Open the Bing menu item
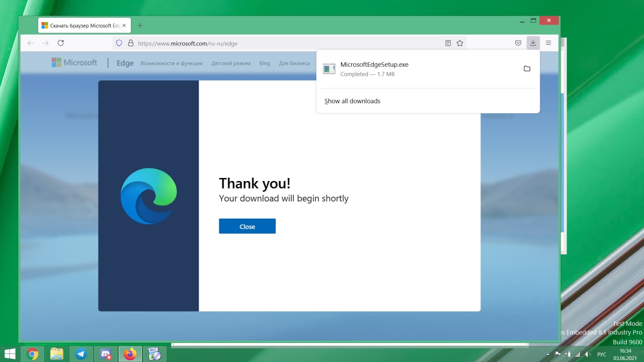 [x=265, y=63]
